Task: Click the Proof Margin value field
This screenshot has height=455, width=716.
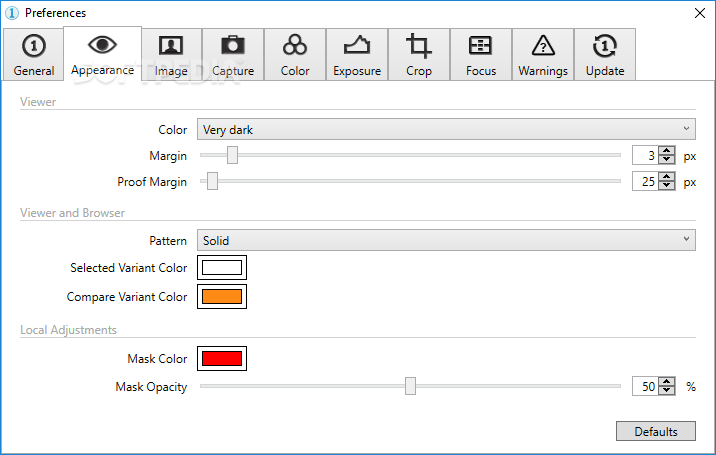Action: click(646, 181)
